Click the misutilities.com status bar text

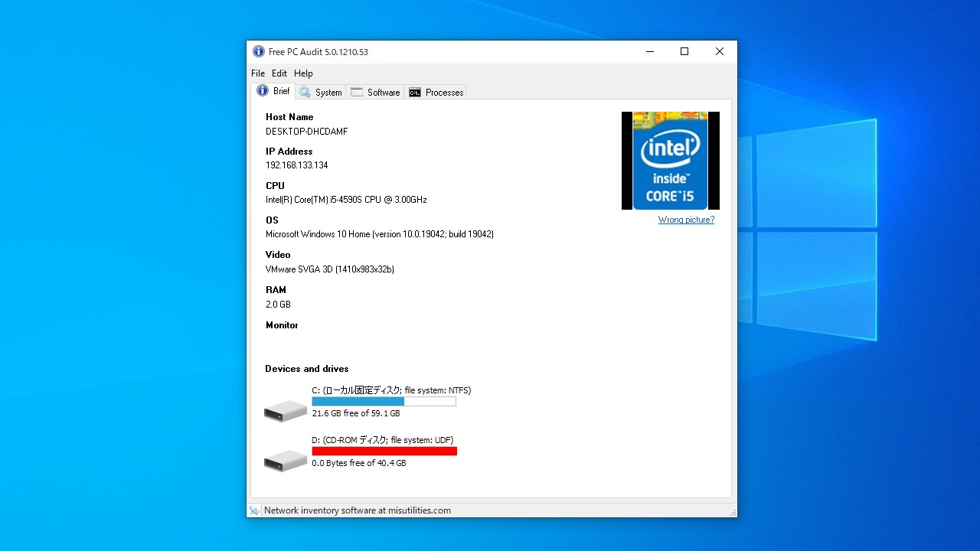coord(358,510)
